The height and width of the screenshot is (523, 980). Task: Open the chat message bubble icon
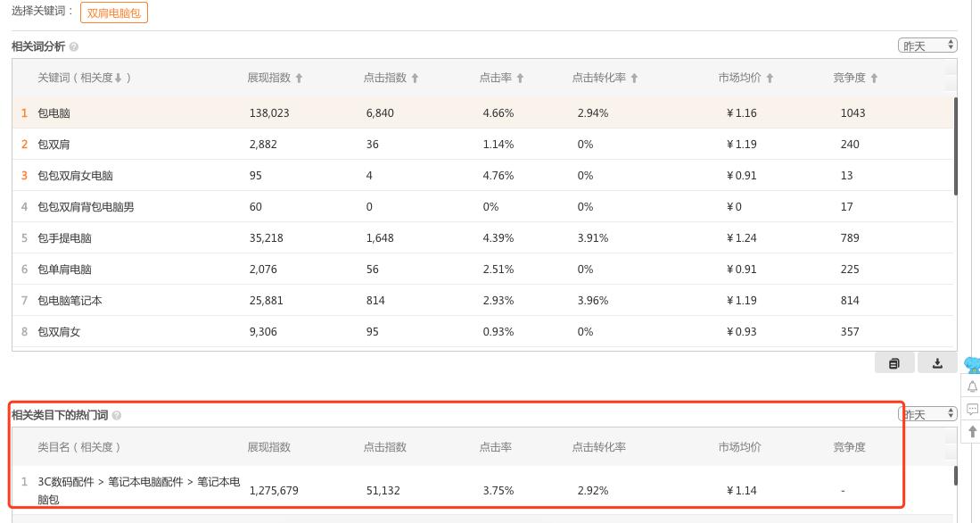pyautogui.click(x=972, y=409)
